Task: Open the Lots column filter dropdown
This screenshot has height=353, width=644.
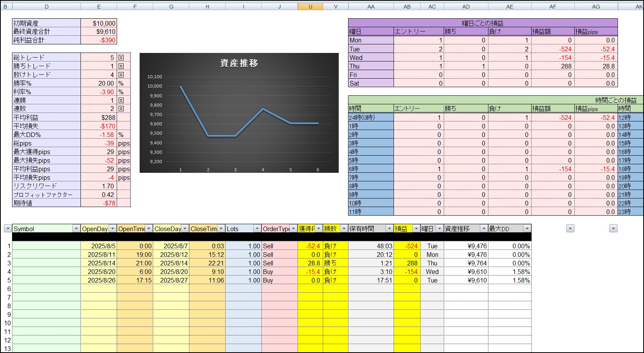Action: 257,229
